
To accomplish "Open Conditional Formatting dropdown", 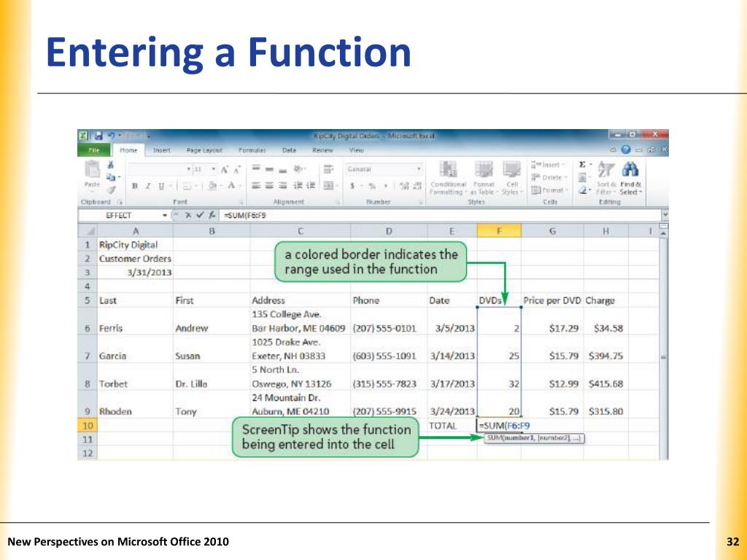I will (448, 178).
